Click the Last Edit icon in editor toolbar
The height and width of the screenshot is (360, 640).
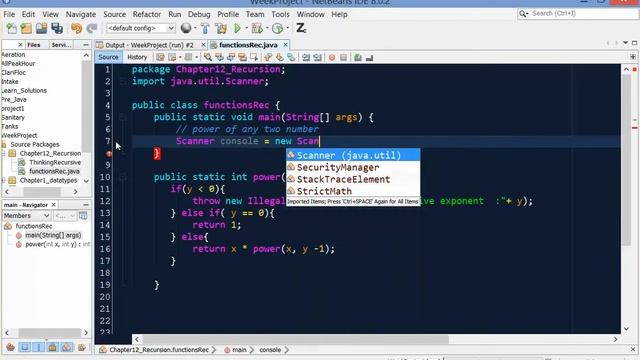click(x=160, y=57)
